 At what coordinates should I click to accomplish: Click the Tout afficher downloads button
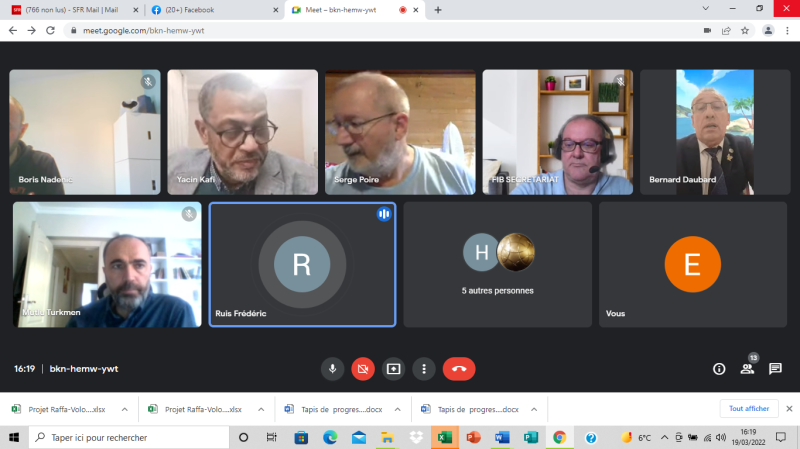click(748, 409)
